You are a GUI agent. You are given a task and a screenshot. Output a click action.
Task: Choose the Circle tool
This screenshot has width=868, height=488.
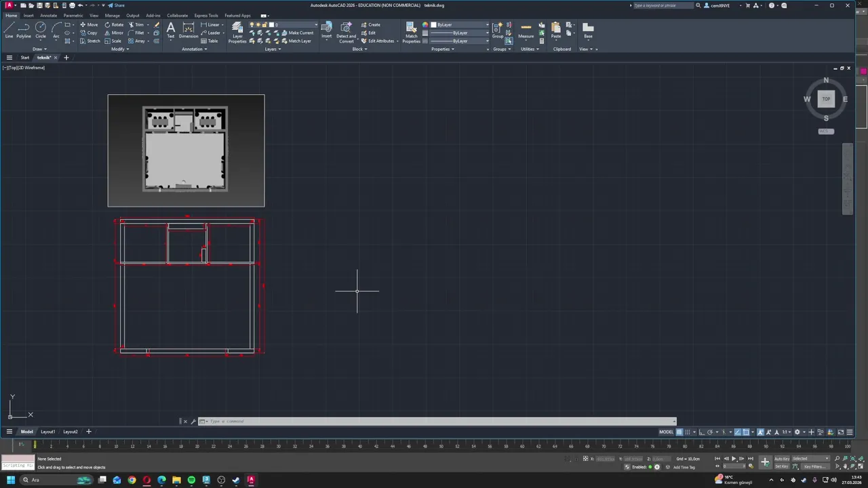coord(41,30)
